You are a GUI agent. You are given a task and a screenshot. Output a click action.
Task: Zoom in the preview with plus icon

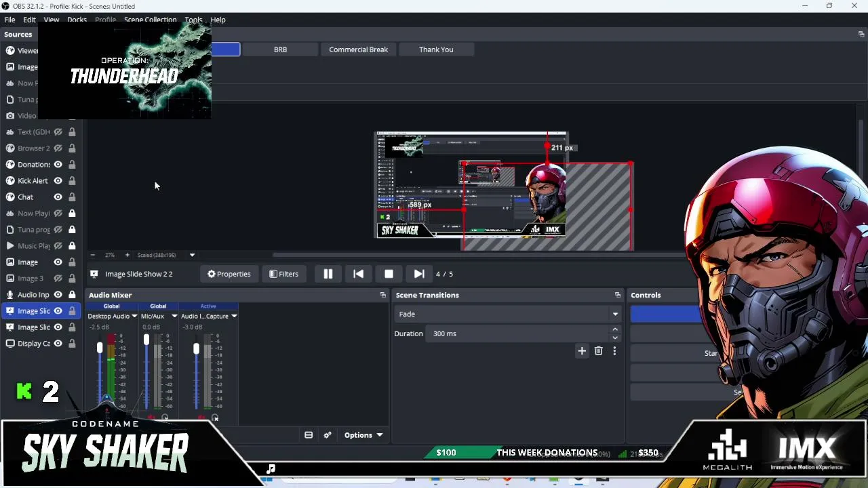tap(127, 255)
